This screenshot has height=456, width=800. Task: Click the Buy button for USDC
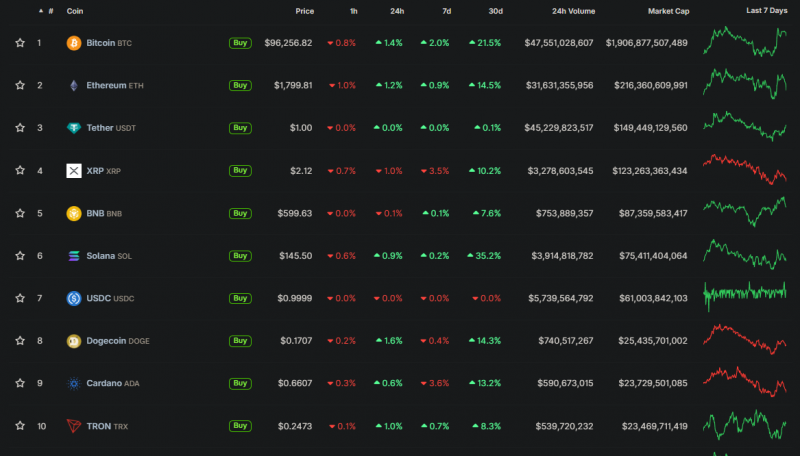click(240, 298)
